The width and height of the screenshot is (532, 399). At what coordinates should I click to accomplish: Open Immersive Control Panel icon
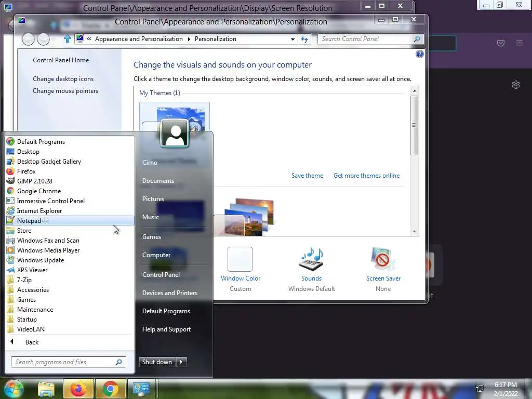10,201
